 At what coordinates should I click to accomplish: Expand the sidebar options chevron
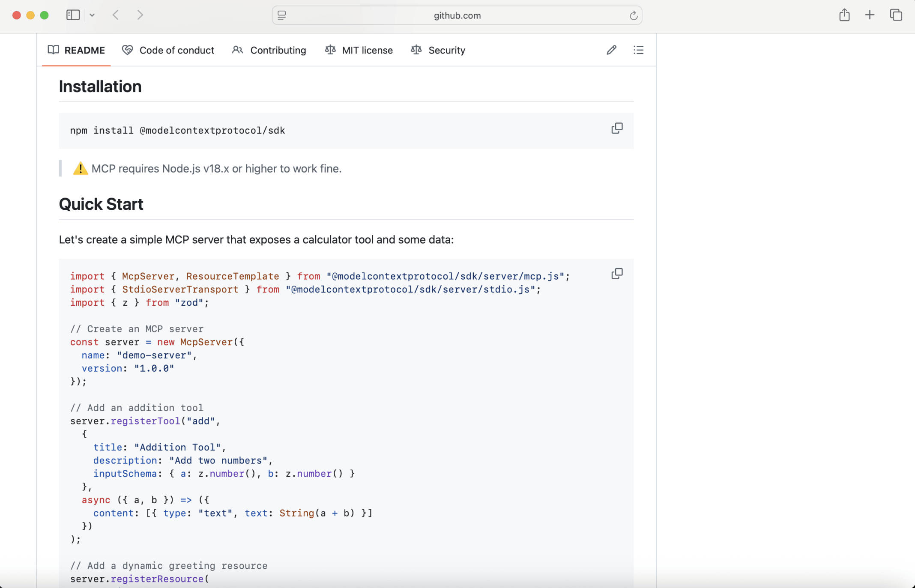(92, 15)
